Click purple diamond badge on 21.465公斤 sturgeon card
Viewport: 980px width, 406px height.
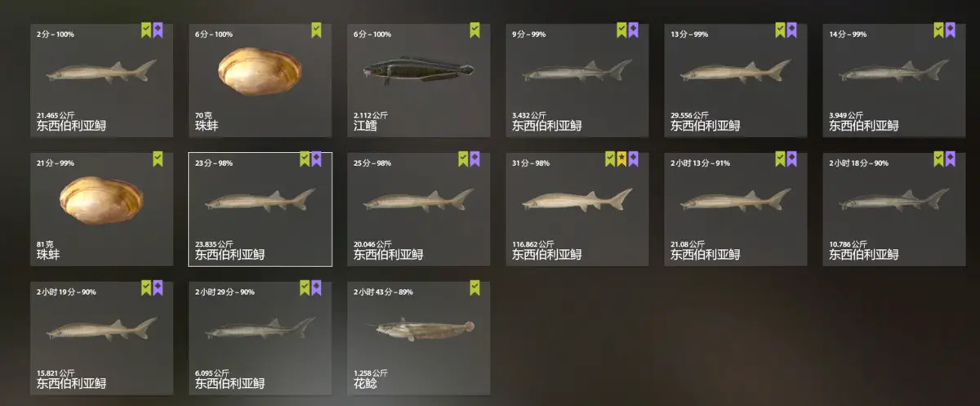pos(158,30)
